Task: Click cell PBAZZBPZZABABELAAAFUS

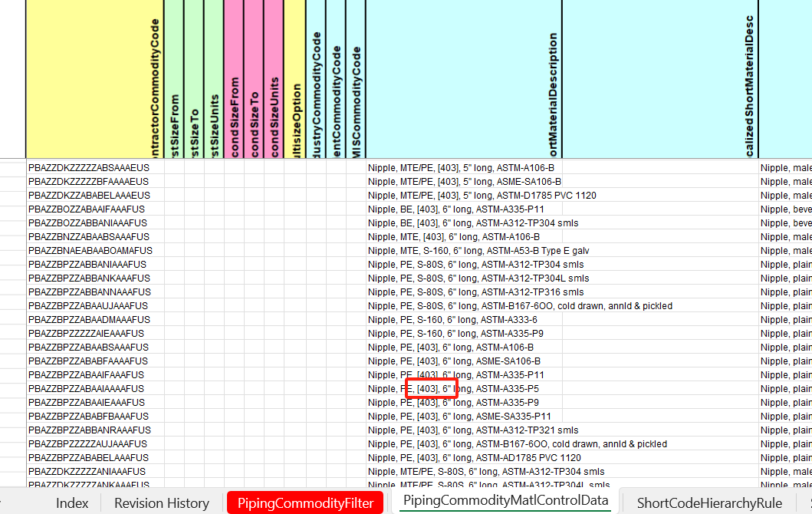Action: (95, 458)
